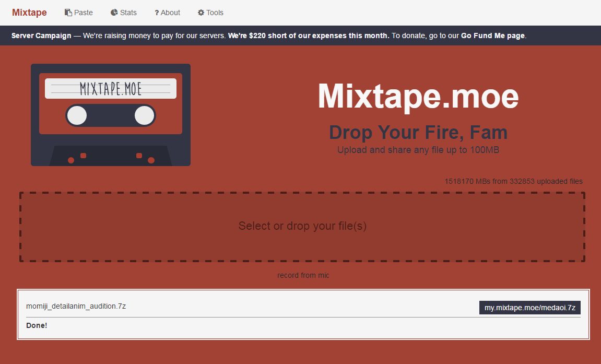The height and width of the screenshot is (364, 601).
Task: Click the Tools gear icon
Action: pos(201,13)
